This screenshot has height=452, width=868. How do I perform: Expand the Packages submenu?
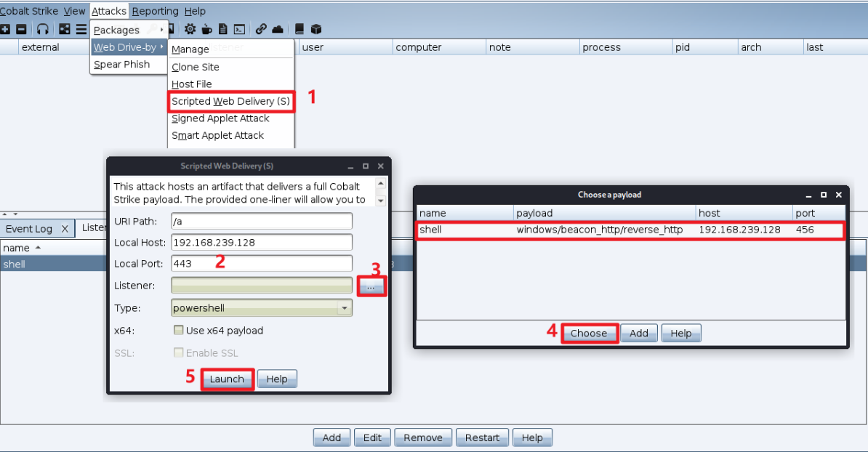(129, 30)
